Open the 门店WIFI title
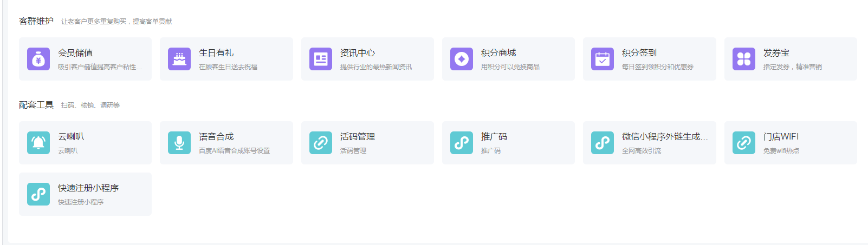868x245 pixels. point(781,137)
